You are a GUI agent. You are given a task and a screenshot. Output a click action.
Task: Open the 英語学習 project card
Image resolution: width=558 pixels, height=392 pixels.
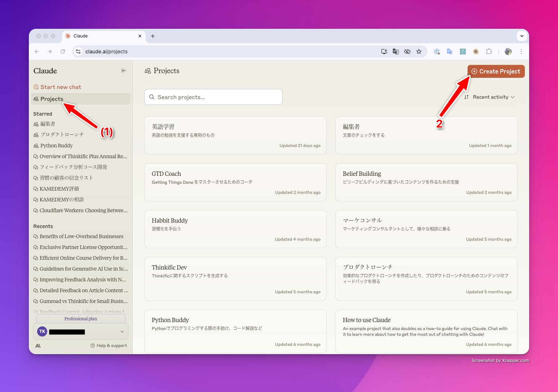[x=235, y=135]
